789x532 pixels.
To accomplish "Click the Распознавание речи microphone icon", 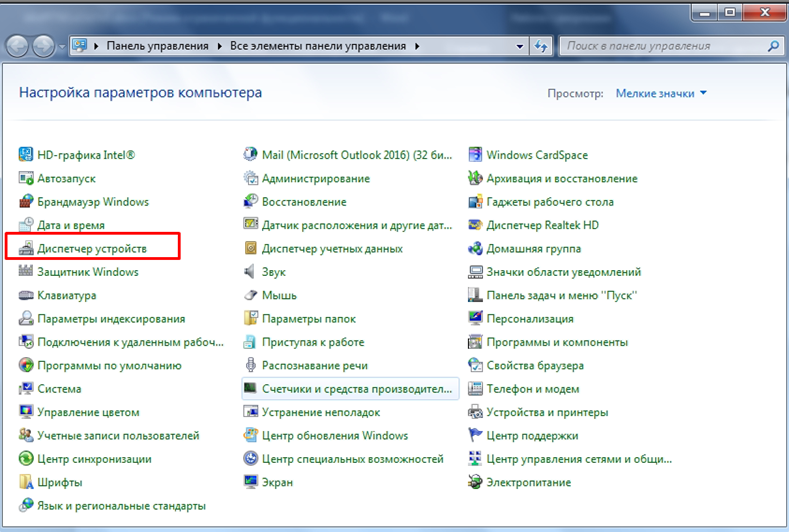I will coord(250,365).
